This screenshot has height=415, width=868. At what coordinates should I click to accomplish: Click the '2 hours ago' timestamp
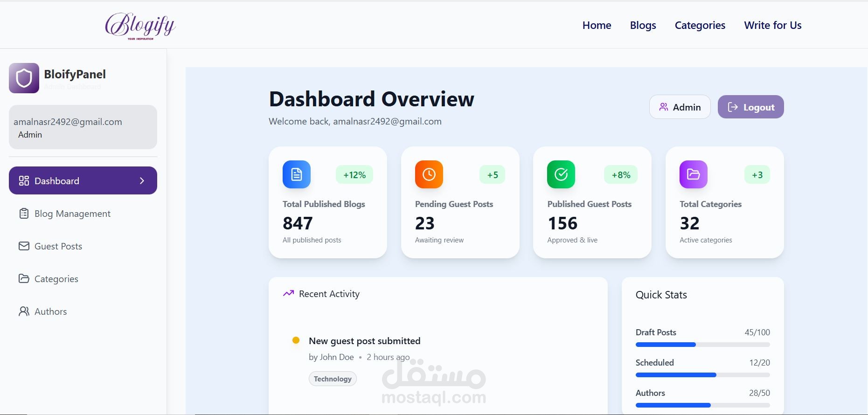click(x=388, y=357)
